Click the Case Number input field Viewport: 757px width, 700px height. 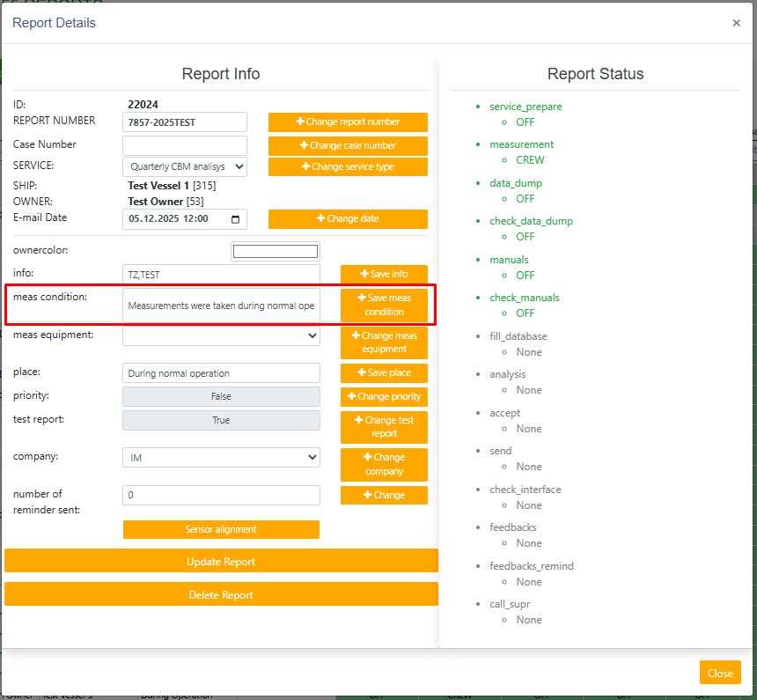185,145
